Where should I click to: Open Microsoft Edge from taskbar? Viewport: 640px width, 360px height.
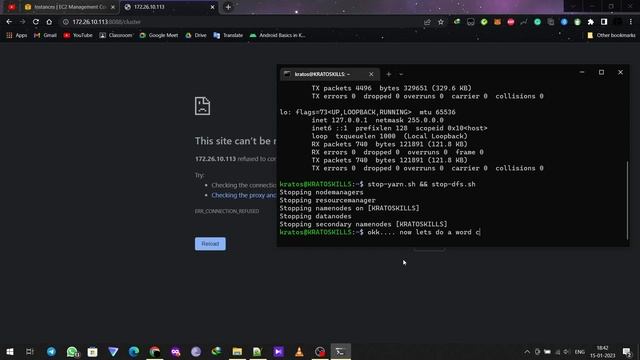[134, 351]
